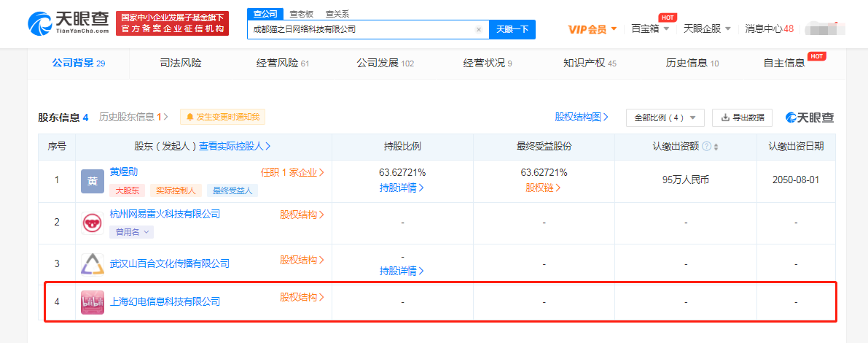
Task: Open shareholder 黄煜勋 name link
Action: tap(124, 172)
